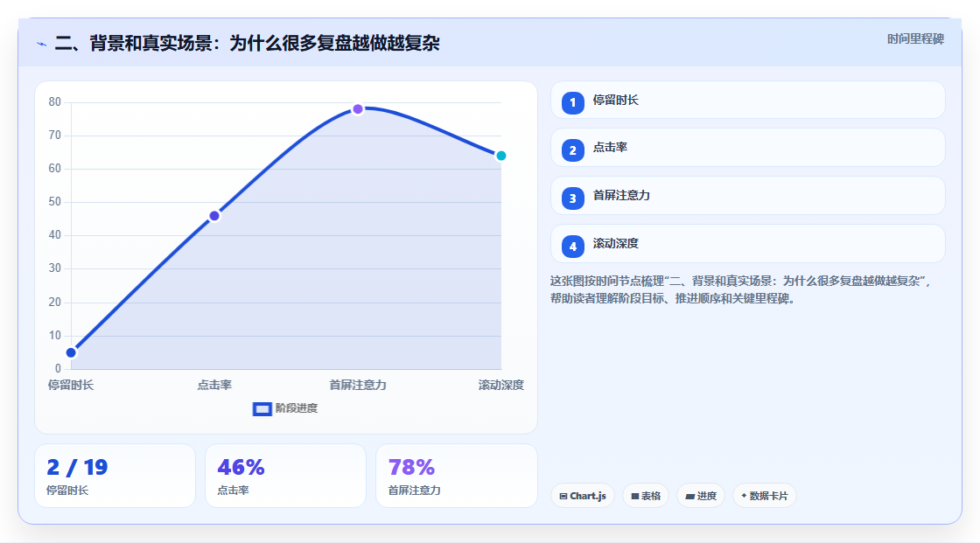
Task: Click the lightning icon beside the section title
Action: 42,44
